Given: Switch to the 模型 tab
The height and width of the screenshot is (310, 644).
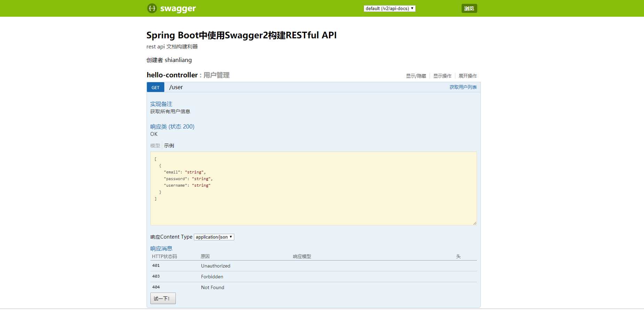Looking at the screenshot, I should click(155, 146).
